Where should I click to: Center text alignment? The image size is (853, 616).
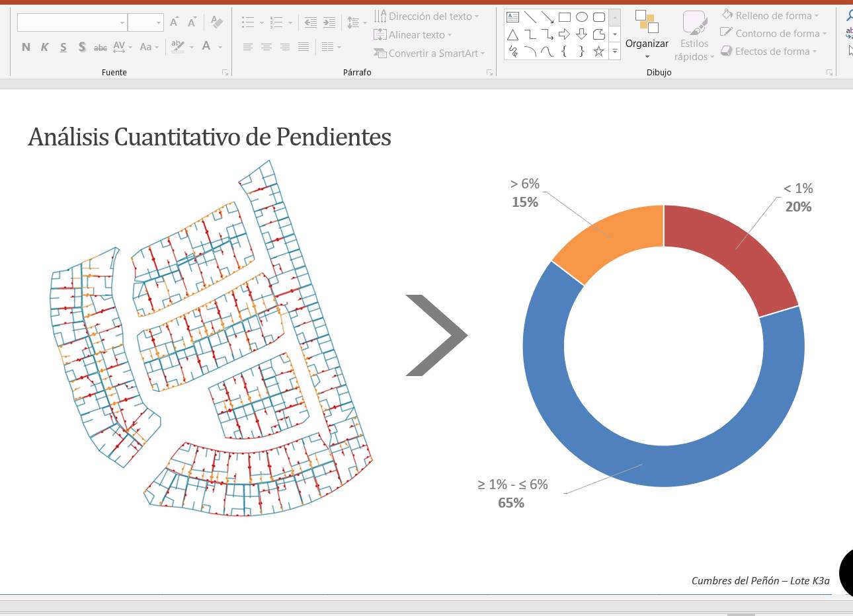coord(266,47)
